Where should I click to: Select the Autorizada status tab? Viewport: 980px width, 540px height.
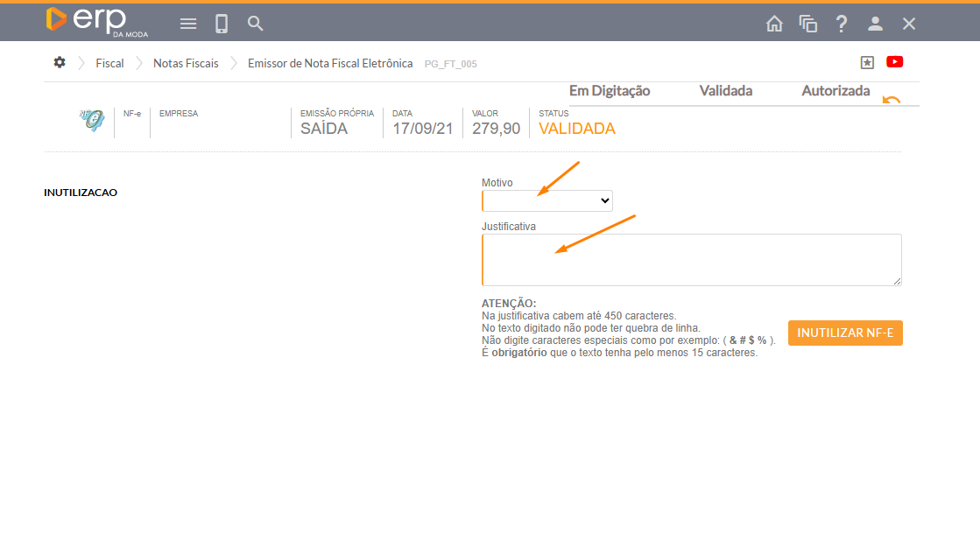click(x=835, y=91)
